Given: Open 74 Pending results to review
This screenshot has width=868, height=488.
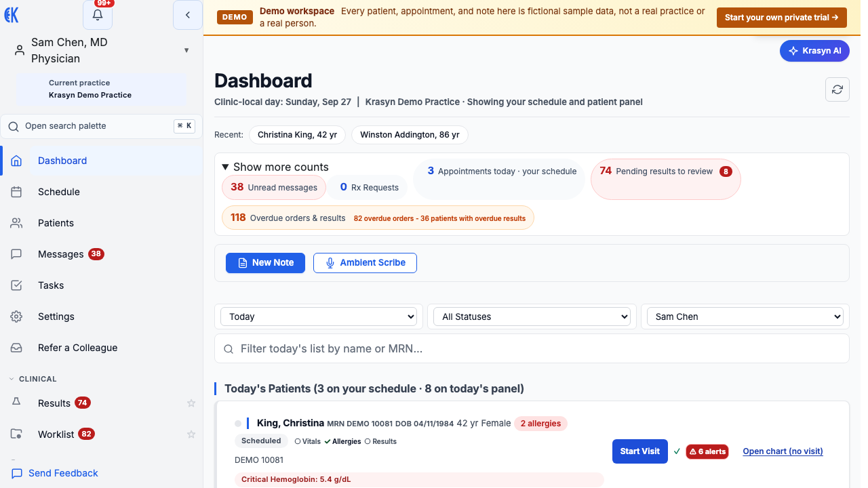Looking at the screenshot, I should [x=665, y=180].
